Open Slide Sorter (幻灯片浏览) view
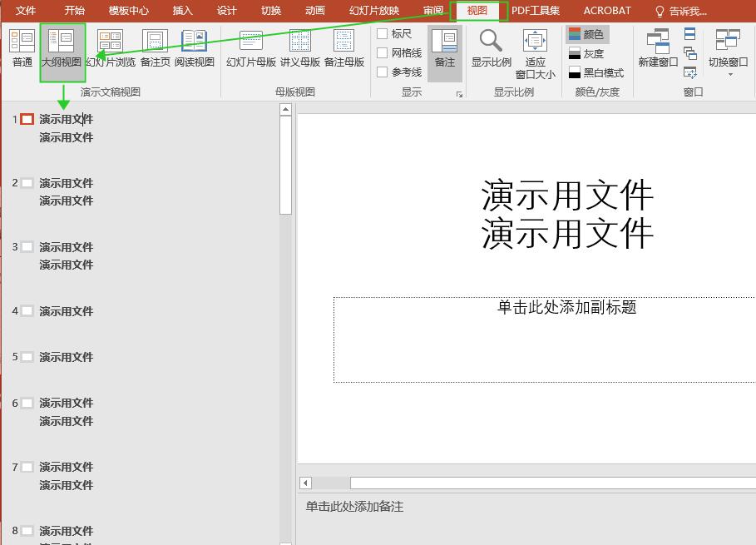 [111, 49]
